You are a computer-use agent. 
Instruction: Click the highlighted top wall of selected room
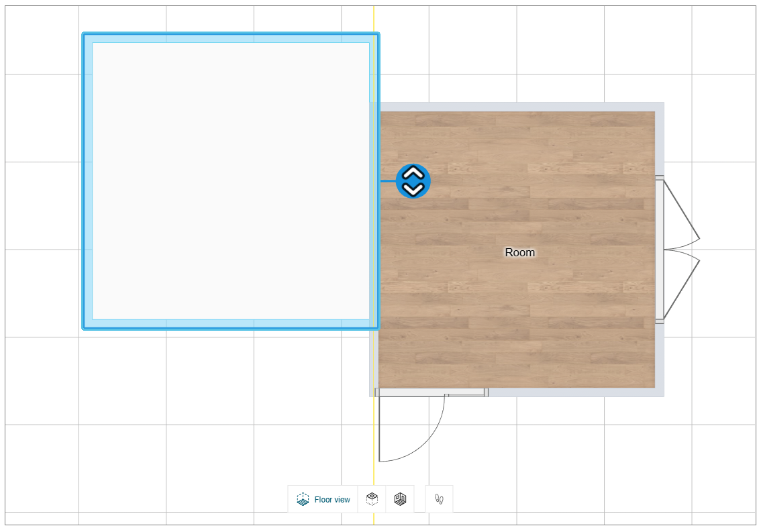tap(230, 38)
